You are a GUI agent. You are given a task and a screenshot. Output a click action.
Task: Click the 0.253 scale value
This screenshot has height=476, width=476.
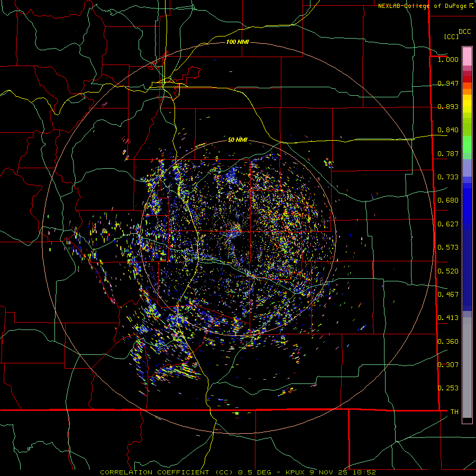[x=448, y=388]
